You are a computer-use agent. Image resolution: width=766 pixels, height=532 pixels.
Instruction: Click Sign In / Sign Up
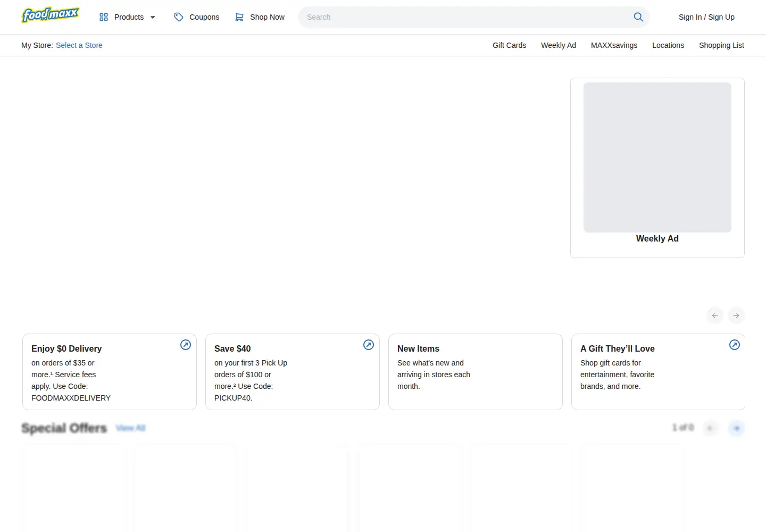coord(706,17)
